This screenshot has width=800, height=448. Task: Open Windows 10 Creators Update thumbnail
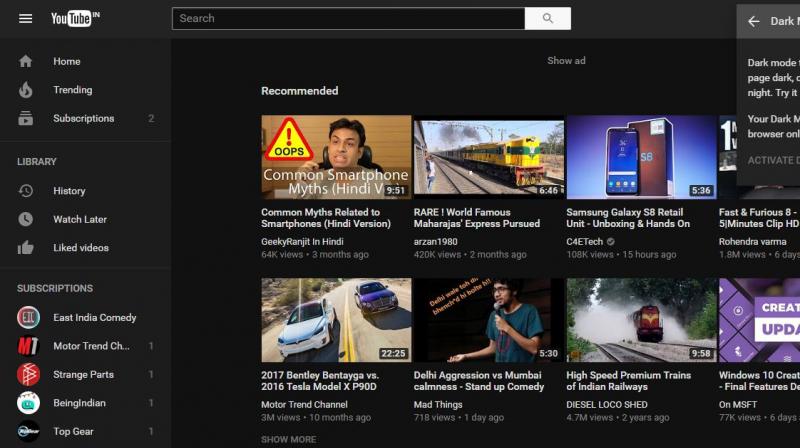coord(759,320)
